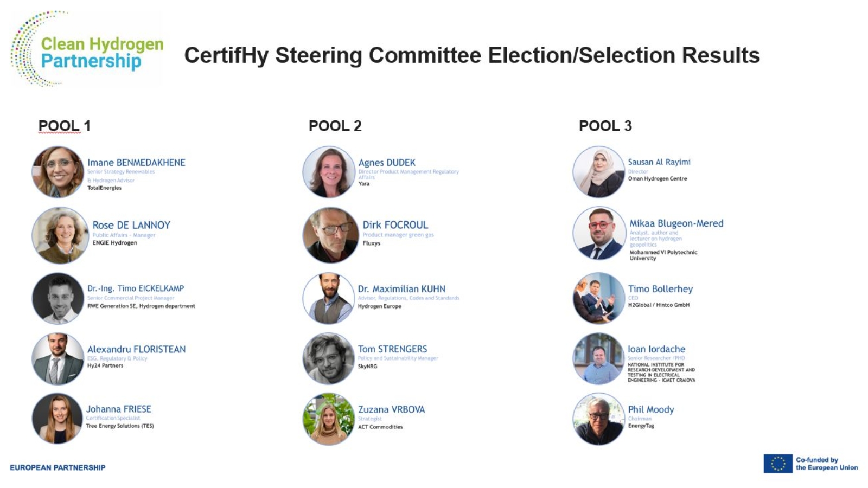Click Zuzana VRBOVA's profile picture
868x488 pixels.
click(328, 419)
